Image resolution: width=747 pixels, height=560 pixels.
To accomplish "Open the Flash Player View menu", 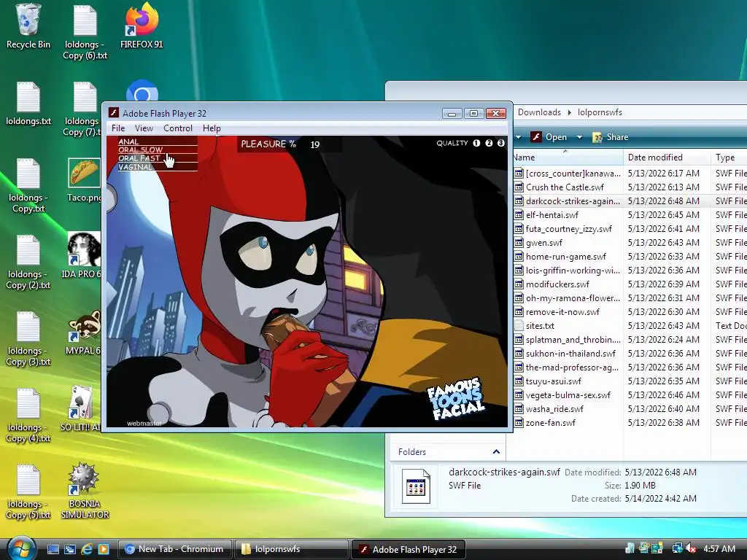I will [144, 128].
